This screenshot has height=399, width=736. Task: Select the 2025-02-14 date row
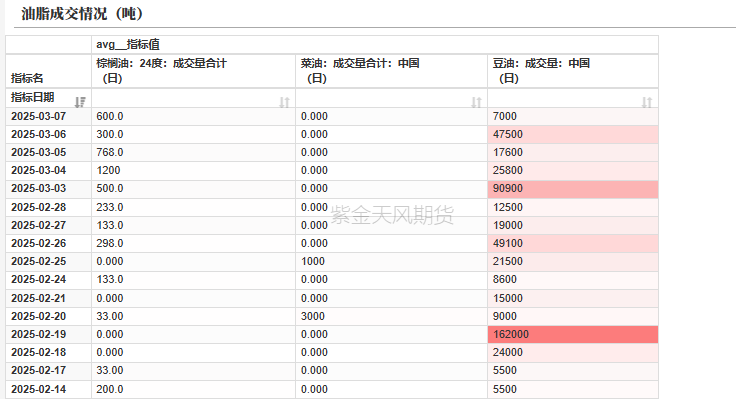(x=332, y=389)
